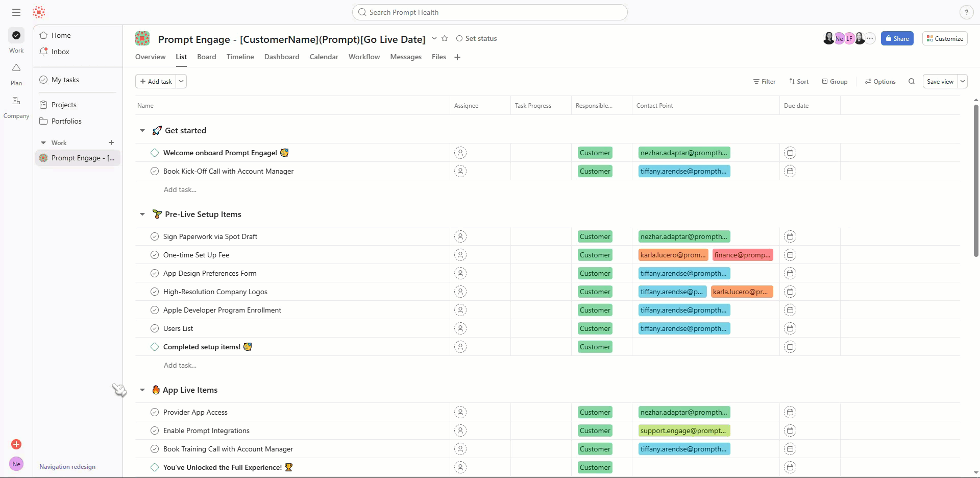Mark Provider App Access complete
Viewport: 980px width, 478px height.
pos(155,412)
